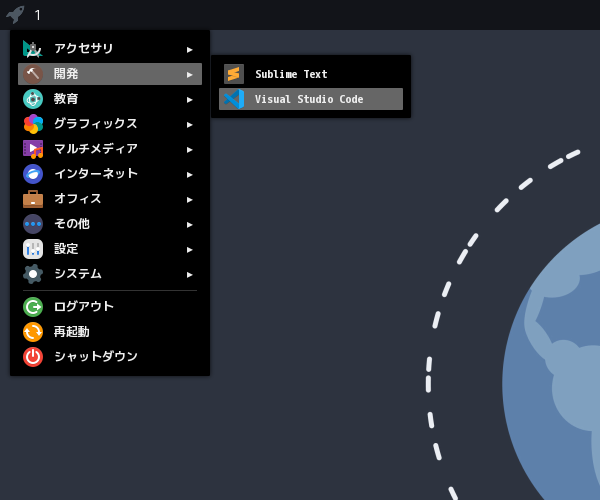The height and width of the screenshot is (500, 600).
Task: Open the 教育 menu entry
Action: pos(110,99)
